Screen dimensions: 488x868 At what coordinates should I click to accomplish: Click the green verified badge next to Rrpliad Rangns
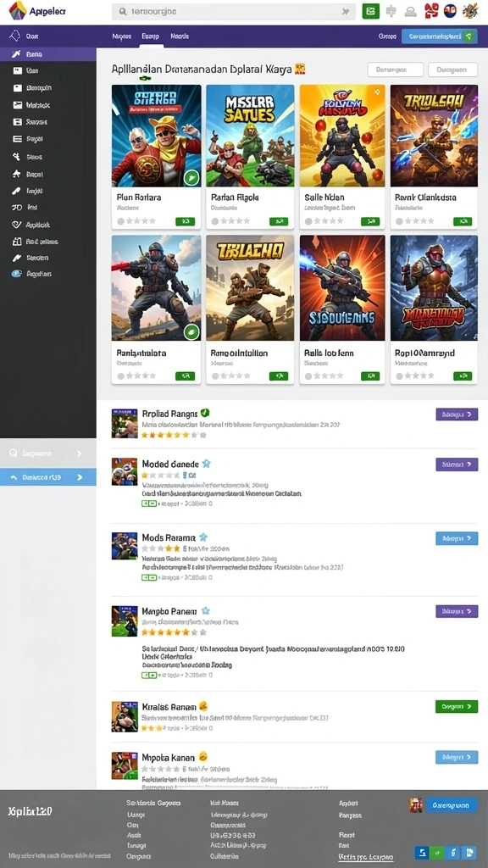pyautogui.click(x=205, y=413)
